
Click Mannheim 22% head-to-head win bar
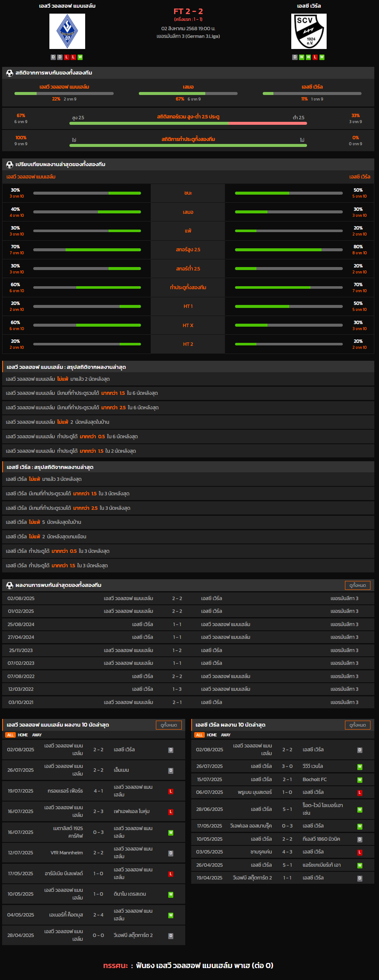64,93
